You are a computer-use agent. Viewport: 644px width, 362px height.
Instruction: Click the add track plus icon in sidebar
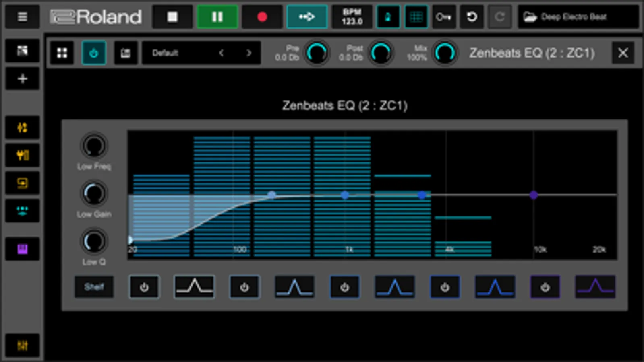click(23, 78)
